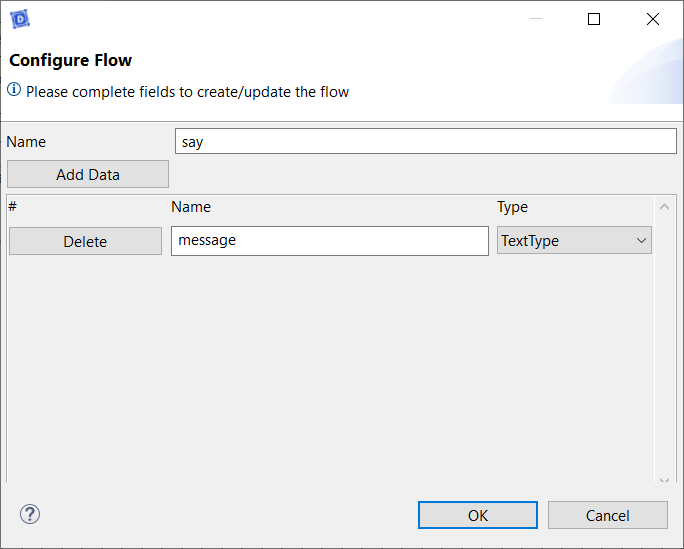Click the info icon beside the instruction message
This screenshot has height=549, width=684.
pos(14,90)
